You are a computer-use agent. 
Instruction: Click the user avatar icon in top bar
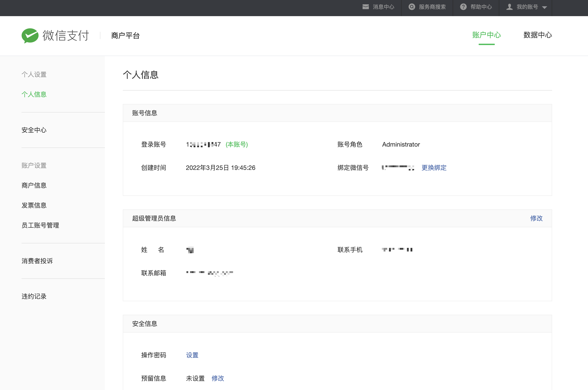[x=509, y=7]
